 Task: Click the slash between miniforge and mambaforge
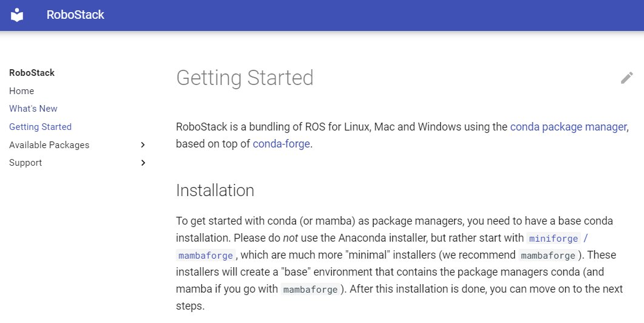pyautogui.click(x=586, y=238)
